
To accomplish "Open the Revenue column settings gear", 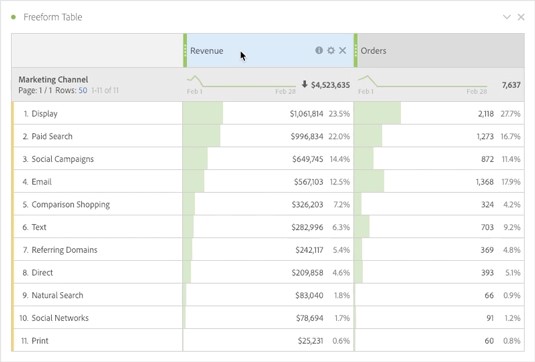I will (x=331, y=50).
